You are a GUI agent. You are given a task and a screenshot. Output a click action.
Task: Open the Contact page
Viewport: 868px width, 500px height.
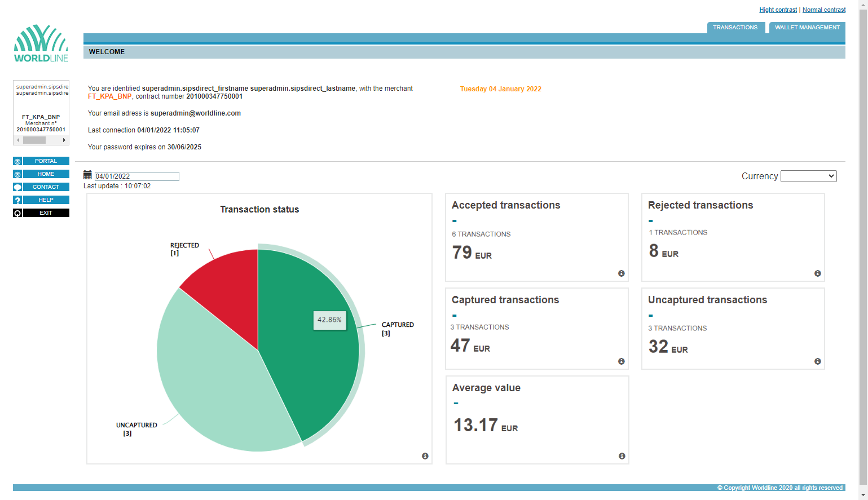(x=46, y=187)
